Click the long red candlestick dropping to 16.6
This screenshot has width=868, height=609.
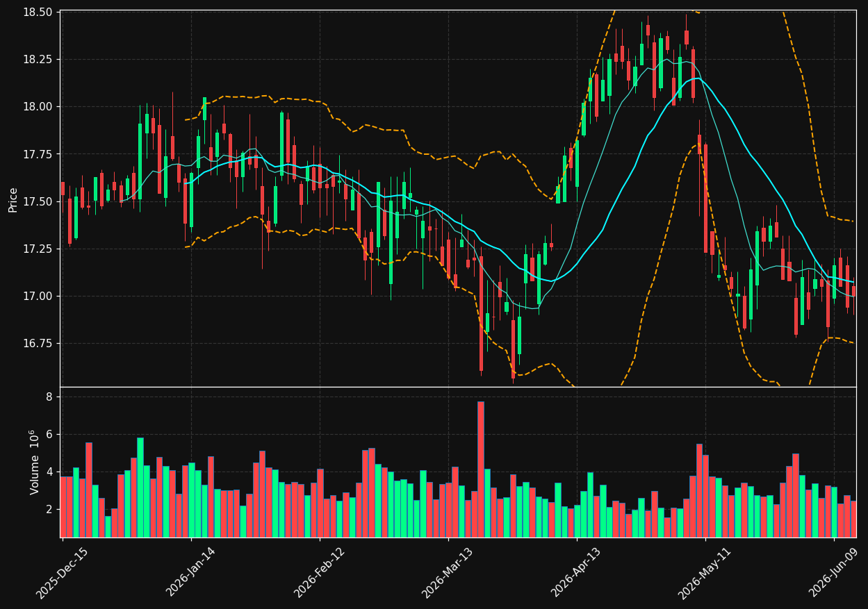(x=481, y=313)
